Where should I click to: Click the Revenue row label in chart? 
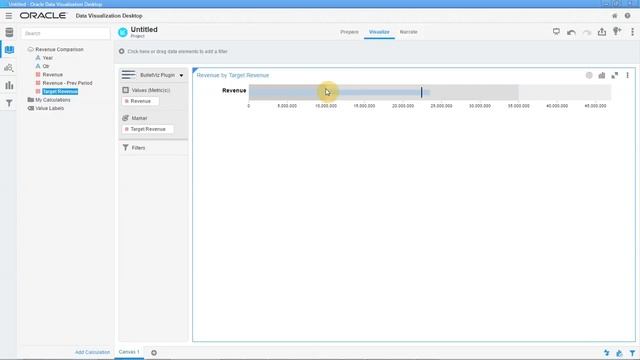(x=234, y=91)
